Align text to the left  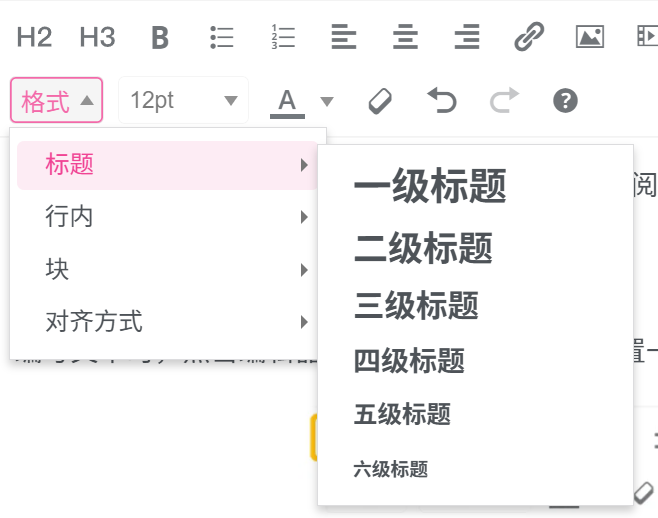[344, 38]
